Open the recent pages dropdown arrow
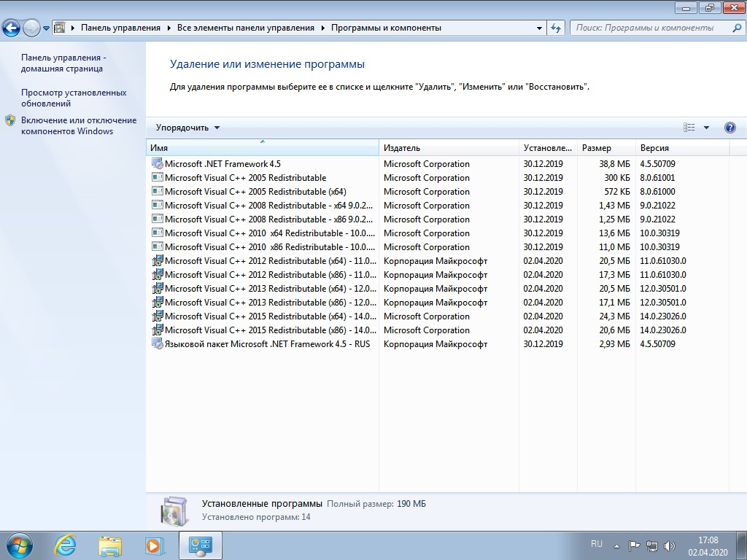747x560 pixels. 46,28
